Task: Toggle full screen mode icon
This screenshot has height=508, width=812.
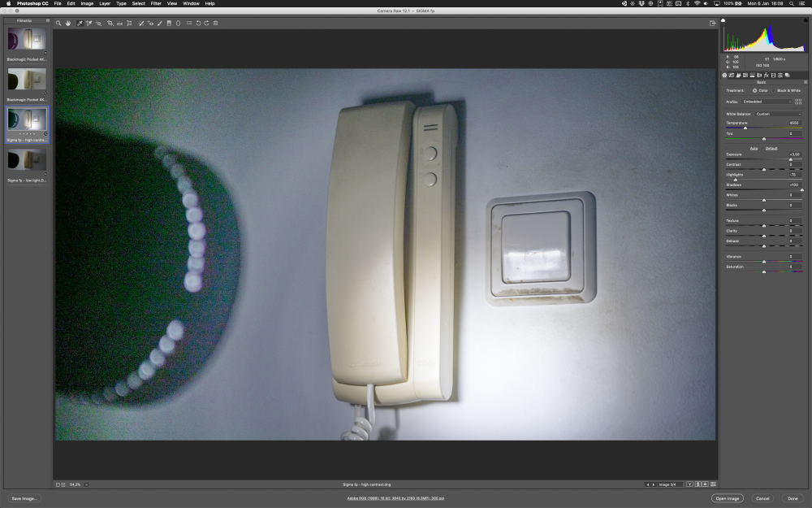Action: coord(713,23)
